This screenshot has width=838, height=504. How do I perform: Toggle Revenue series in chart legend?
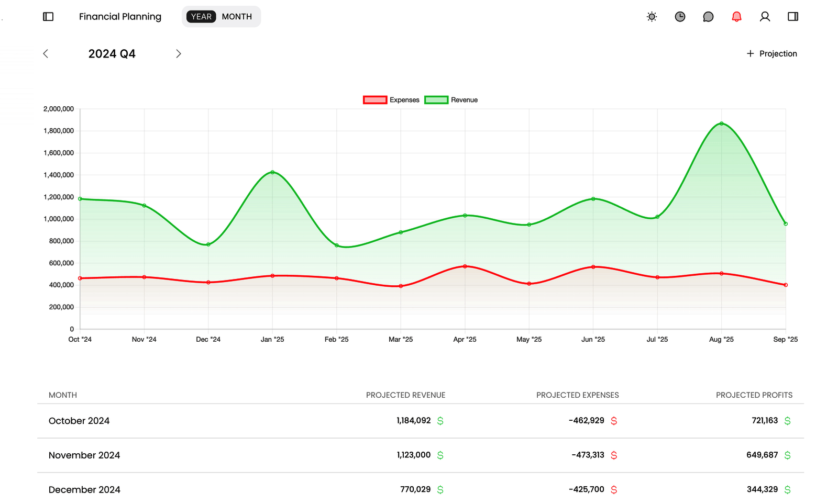click(x=451, y=100)
